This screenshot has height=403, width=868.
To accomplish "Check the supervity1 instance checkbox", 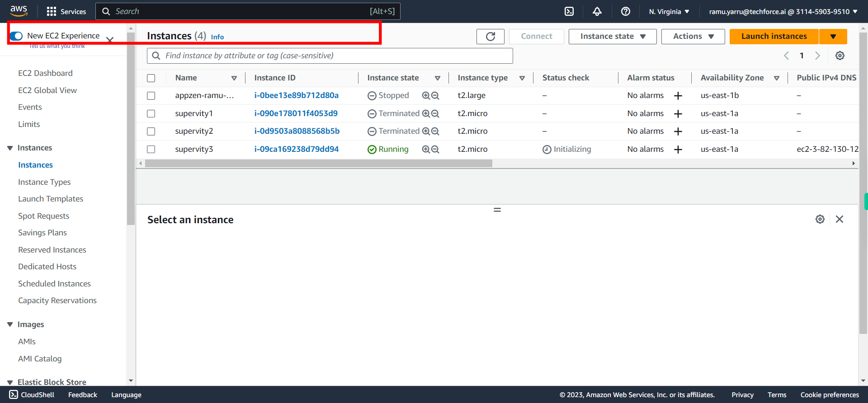I will pyautogui.click(x=151, y=114).
